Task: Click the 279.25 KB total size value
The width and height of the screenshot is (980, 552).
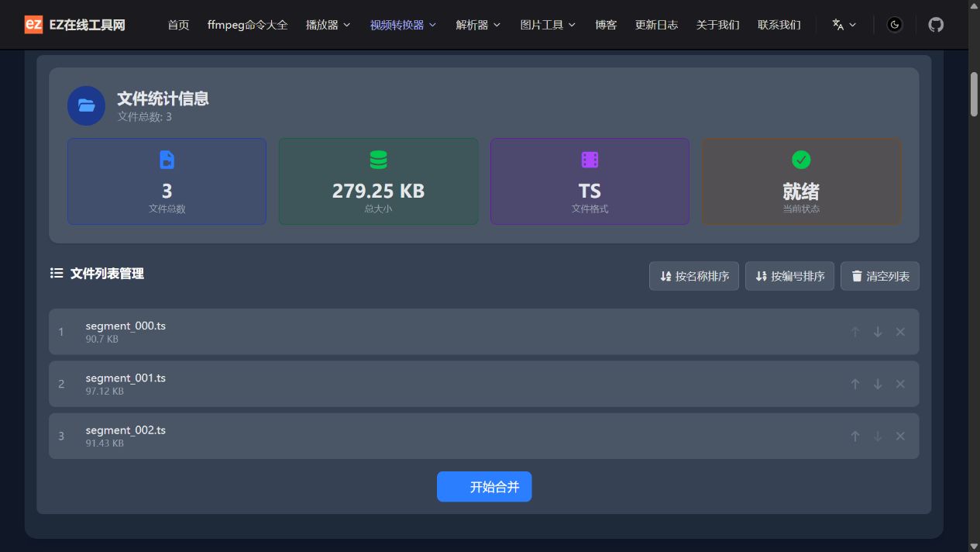Action: 378,191
